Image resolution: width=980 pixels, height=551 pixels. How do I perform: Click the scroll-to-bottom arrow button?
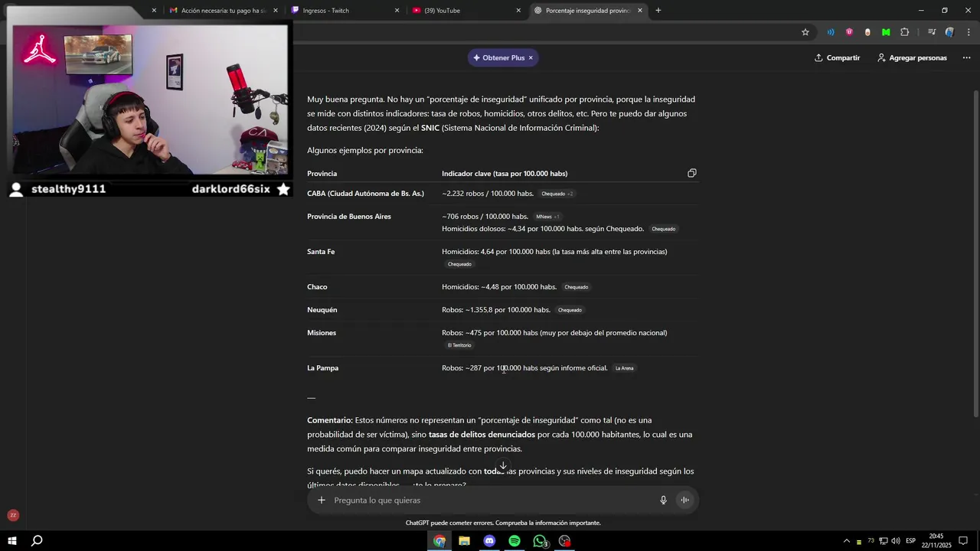tap(503, 465)
